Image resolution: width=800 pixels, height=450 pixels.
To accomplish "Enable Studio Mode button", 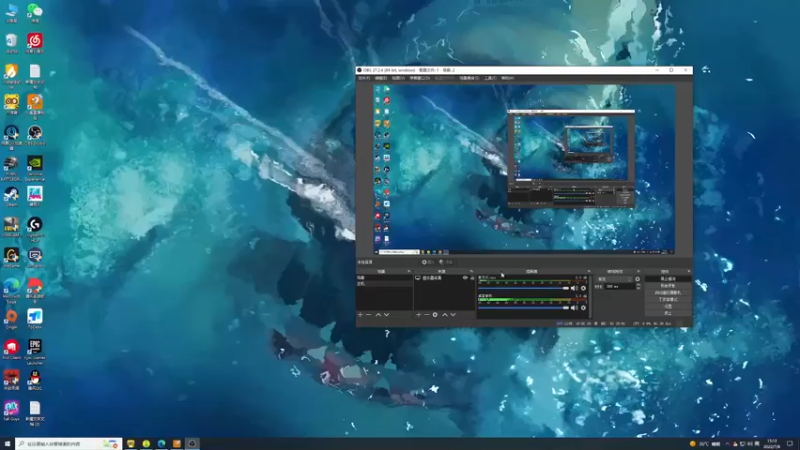I will (x=668, y=299).
